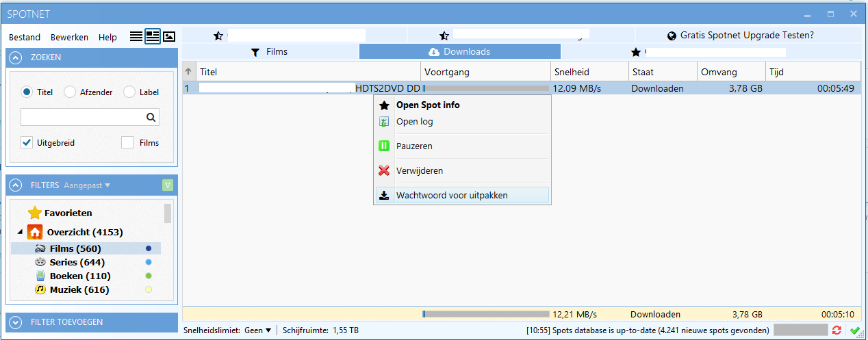Viewport: 868px width, 340px height.
Task: Open the Bewerken menu
Action: pyautogui.click(x=69, y=37)
